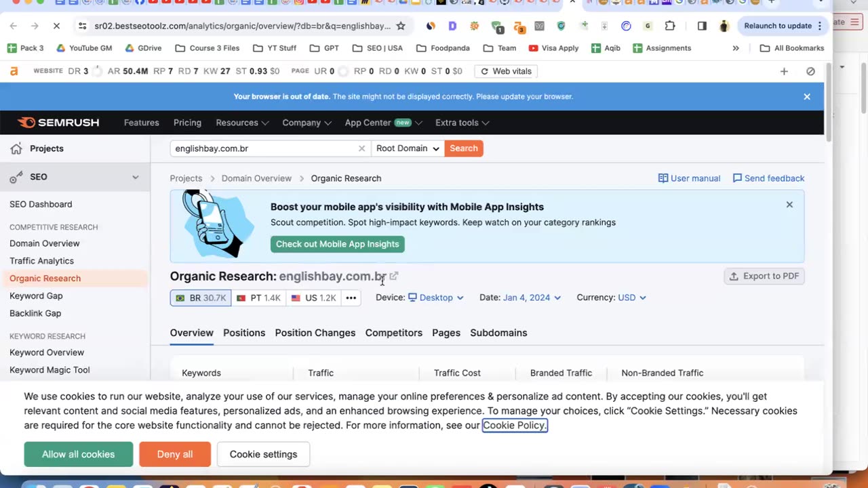Open the green shield extension with badge 1

pos(497,26)
